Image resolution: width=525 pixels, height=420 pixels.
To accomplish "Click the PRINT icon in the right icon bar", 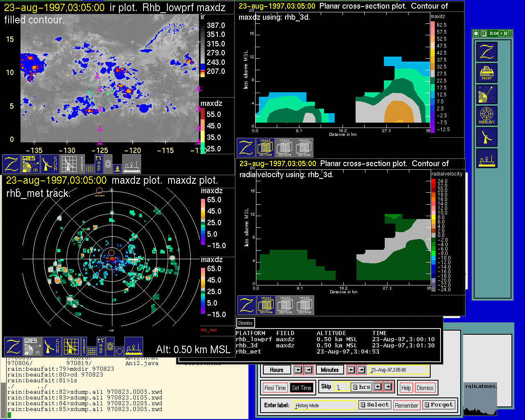I will (x=486, y=73).
